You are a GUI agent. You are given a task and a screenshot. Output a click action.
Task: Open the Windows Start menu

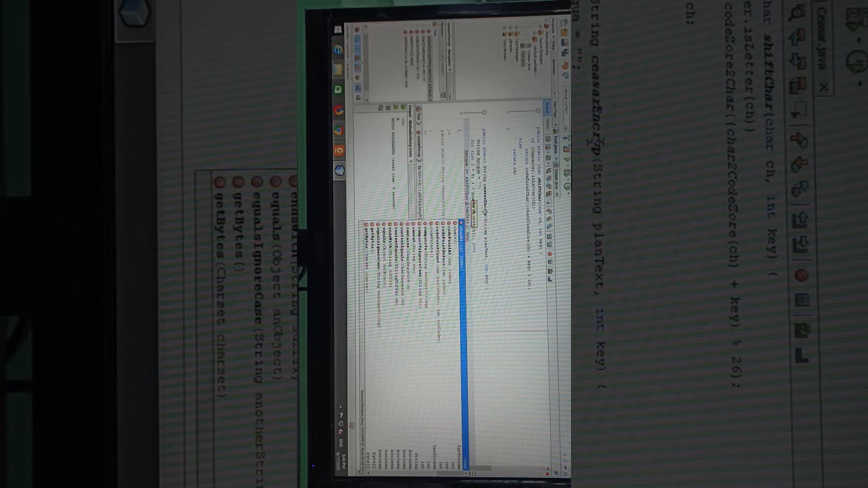pos(337,30)
